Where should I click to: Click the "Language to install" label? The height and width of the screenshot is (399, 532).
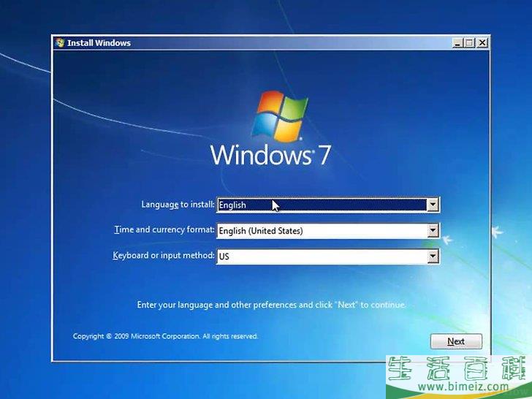(178, 205)
